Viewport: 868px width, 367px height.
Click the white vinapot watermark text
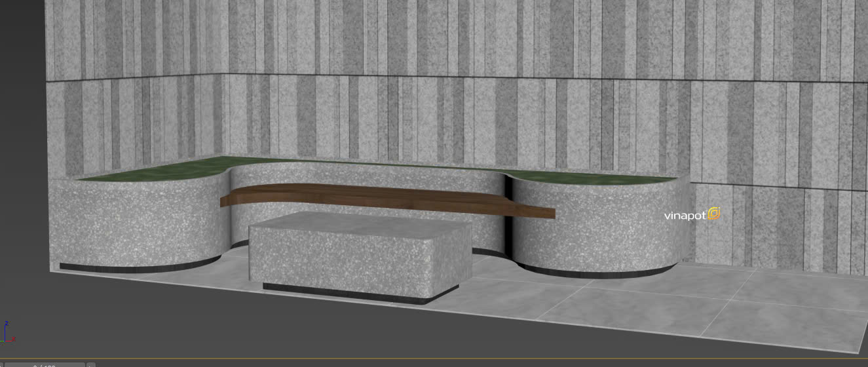[x=685, y=215]
